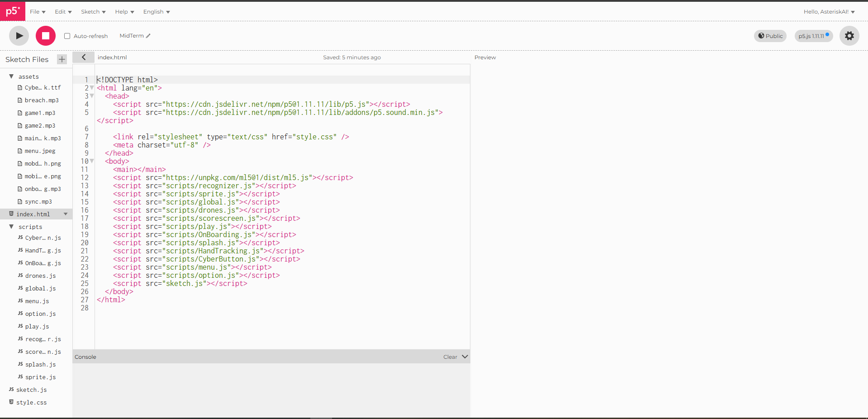Fold the html tag on line 2
The height and width of the screenshot is (419, 868).
coord(92,88)
